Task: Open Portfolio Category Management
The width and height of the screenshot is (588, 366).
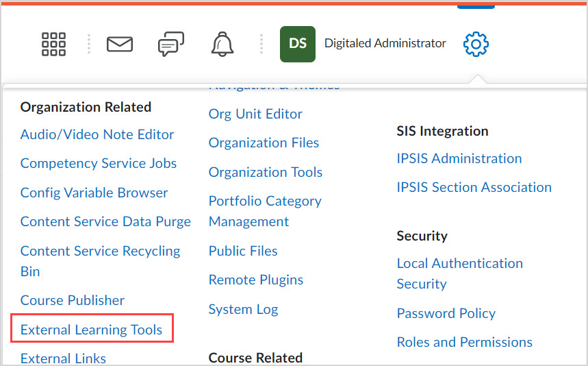Action: 265,211
